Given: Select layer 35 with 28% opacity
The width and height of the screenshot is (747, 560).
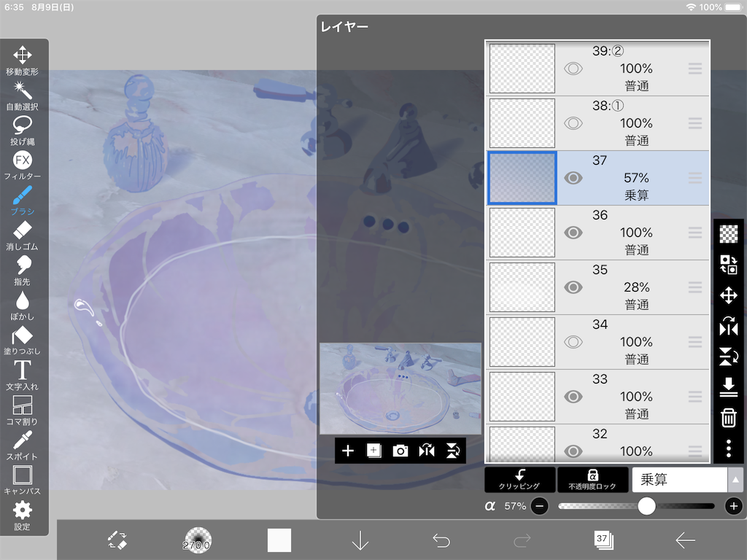Looking at the screenshot, I should tap(597, 287).
